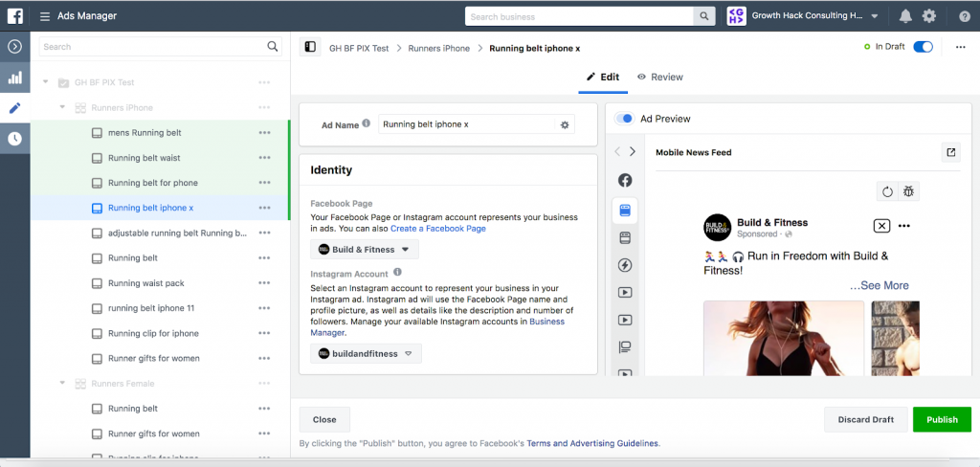Click the search magnifier button in top bar

click(704, 16)
